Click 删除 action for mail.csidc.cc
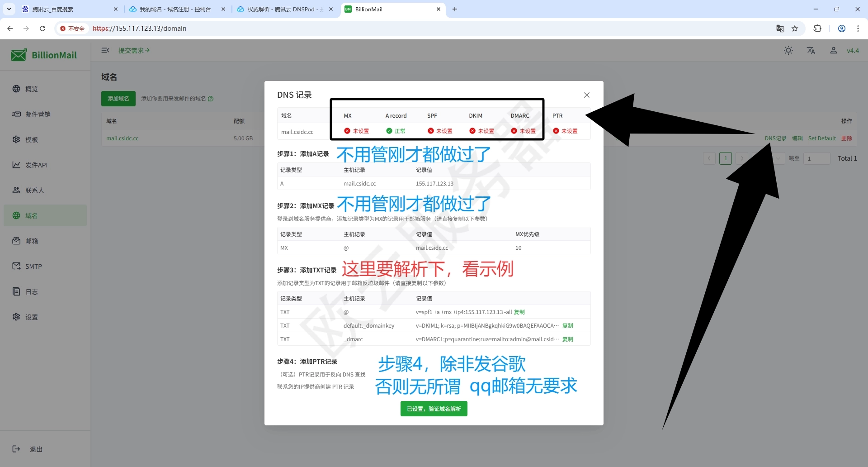The image size is (868, 467). pyautogui.click(x=847, y=138)
